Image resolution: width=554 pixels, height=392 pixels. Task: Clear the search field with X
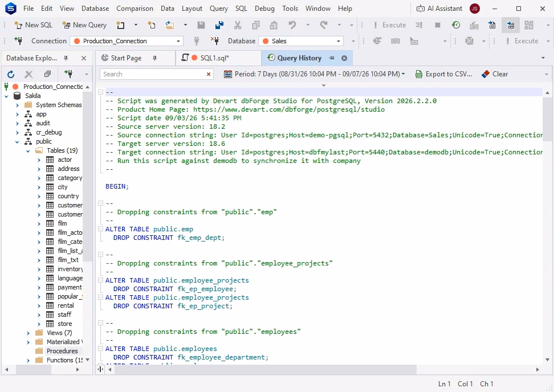[x=209, y=74]
